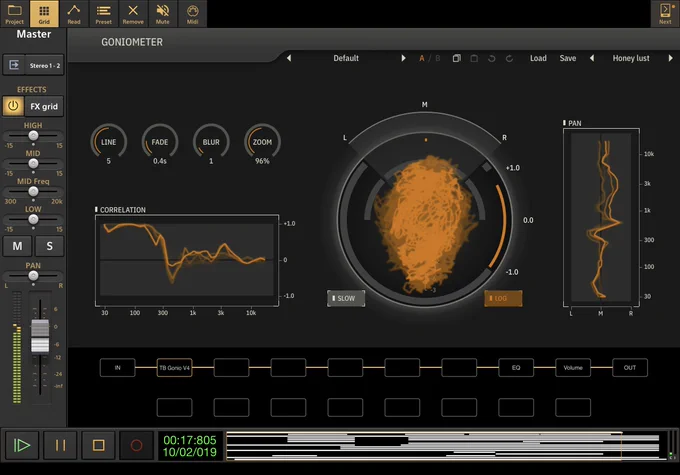
Task: Click the time display 00:17:805
Action: point(190,440)
